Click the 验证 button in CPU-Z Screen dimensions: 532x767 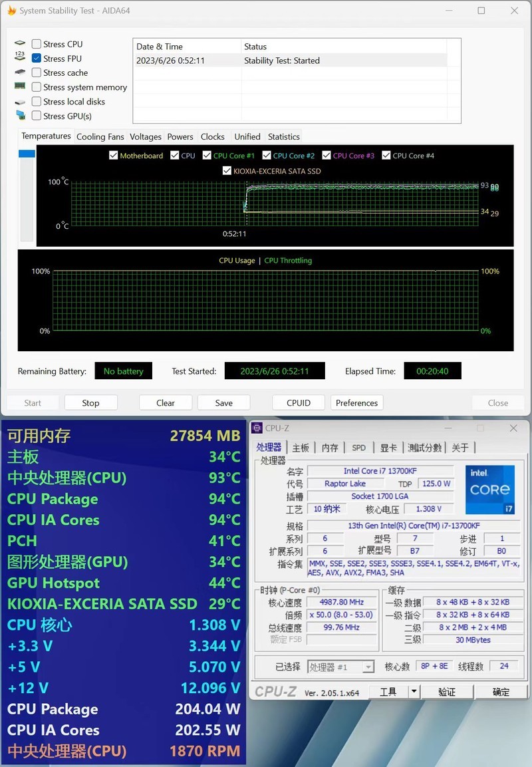click(447, 691)
